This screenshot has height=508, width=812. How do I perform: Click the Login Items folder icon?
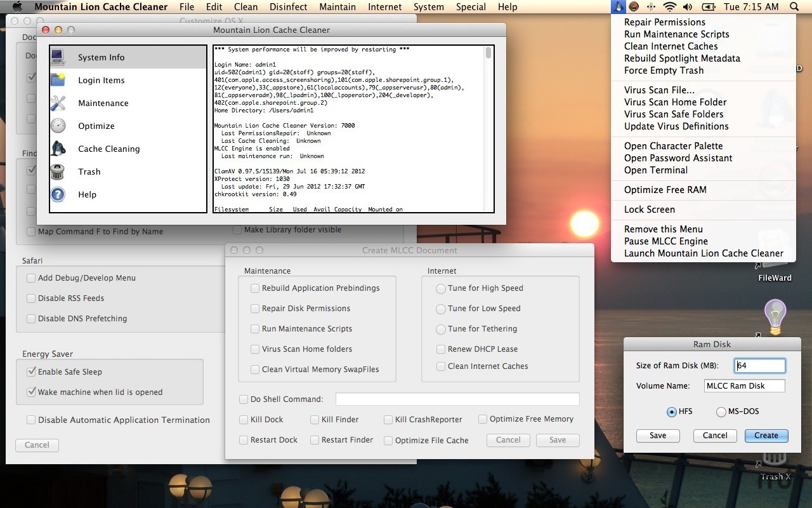point(58,80)
